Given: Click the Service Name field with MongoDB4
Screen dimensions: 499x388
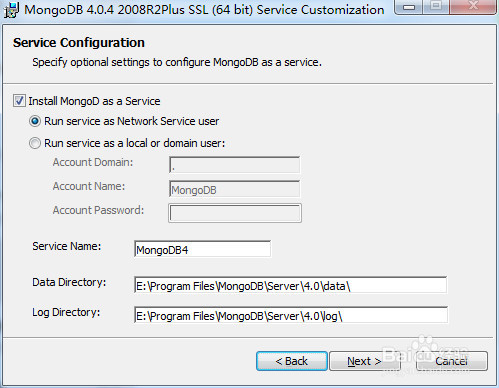Looking at the screenshot, I should pos(202,249).
